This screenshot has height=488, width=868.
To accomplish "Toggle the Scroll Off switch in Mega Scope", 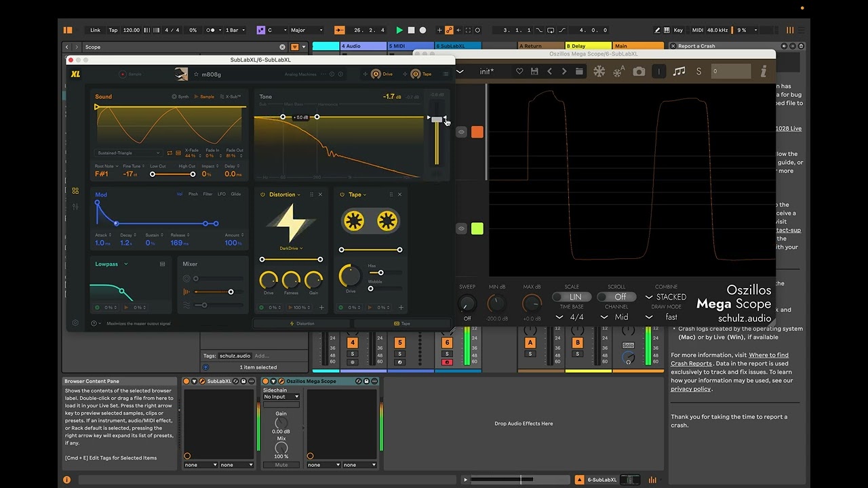I will click(x=616, y=297).
